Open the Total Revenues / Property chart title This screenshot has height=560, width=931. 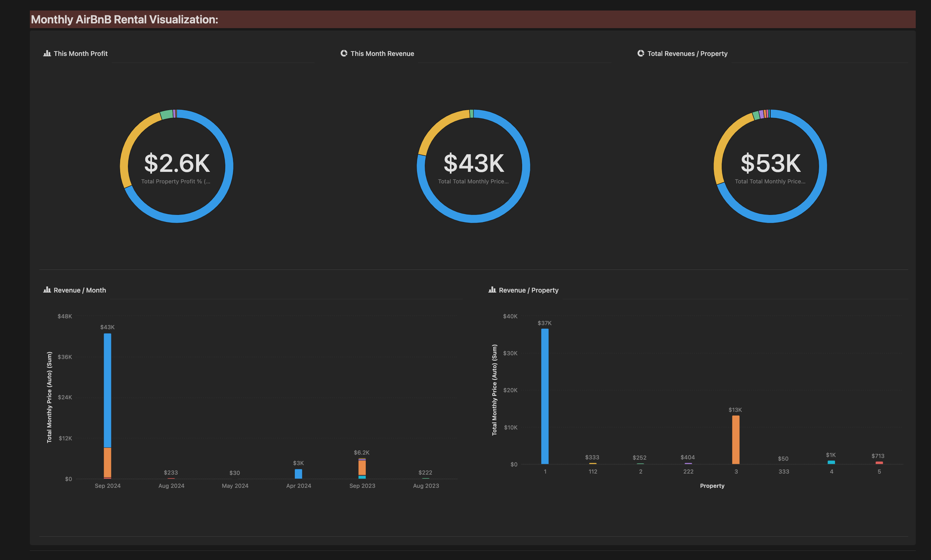click(x=687, y=54)
